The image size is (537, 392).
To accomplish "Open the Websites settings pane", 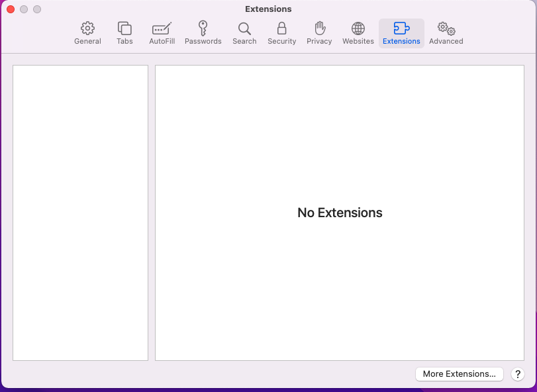I will point(358,34).
